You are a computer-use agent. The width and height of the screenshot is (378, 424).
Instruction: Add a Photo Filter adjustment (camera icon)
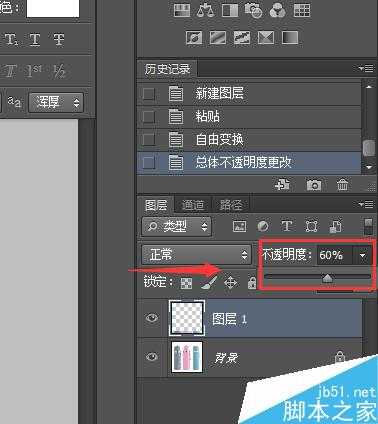[253, 10]
